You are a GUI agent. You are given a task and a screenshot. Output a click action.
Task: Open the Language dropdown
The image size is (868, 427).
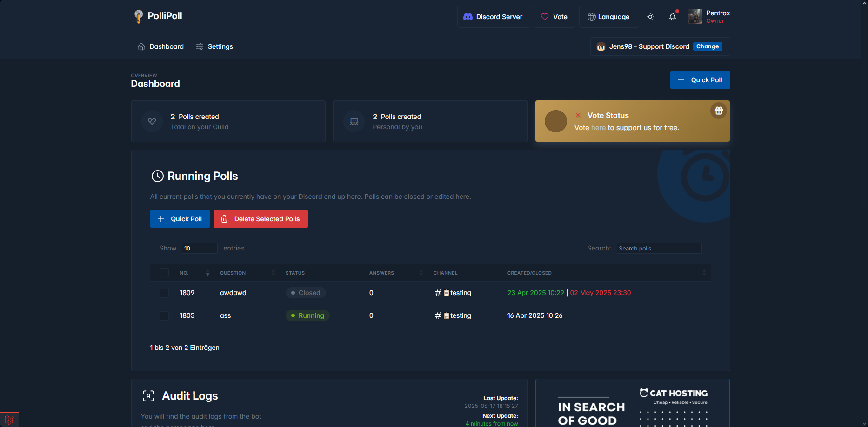pyautogui.click(x=608, y=17)
